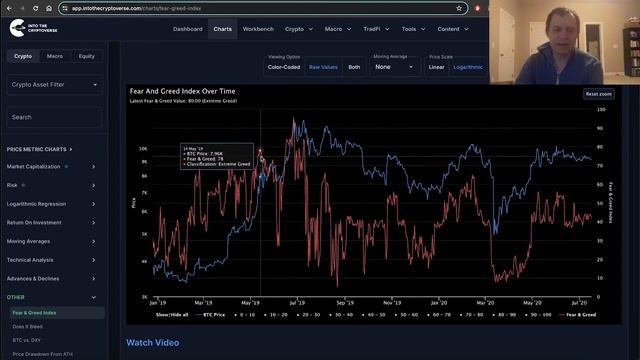Click the Price Metric Charts heading
The image size is (640, 360).
pyautogui.click(x=39, y=149)
